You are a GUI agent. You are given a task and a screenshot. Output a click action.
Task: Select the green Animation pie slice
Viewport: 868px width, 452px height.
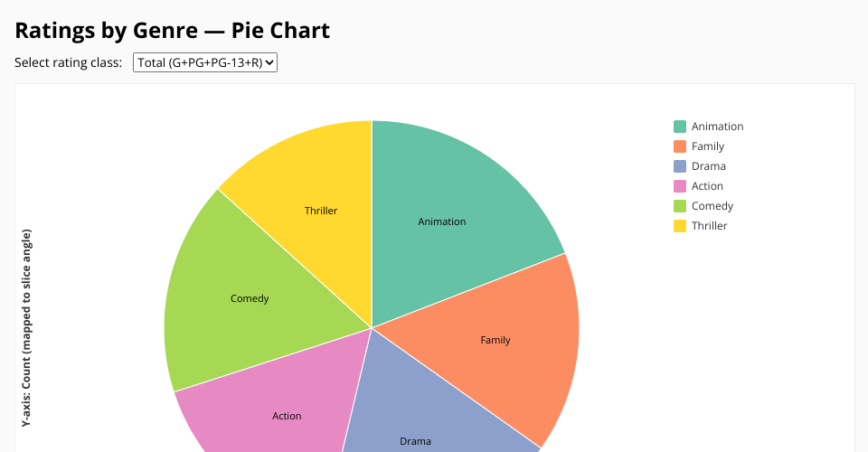(452, 208)
